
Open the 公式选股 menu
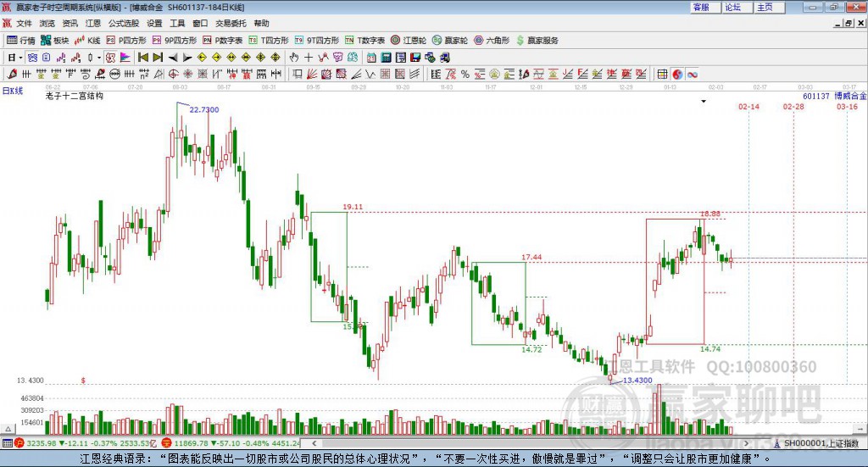124,23
